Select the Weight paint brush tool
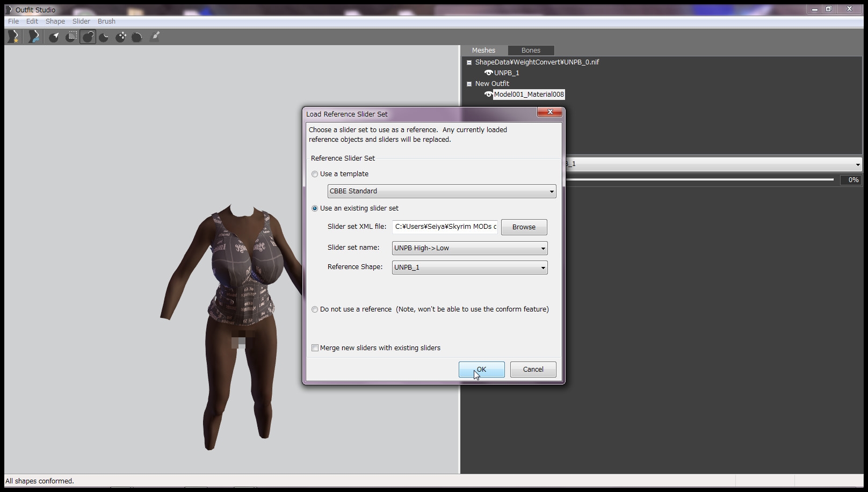Screen dimensions: 868x492 [x=155, y=37]
